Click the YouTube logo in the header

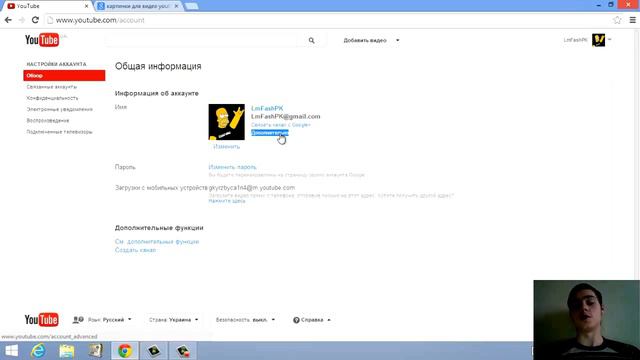point(42,40)
